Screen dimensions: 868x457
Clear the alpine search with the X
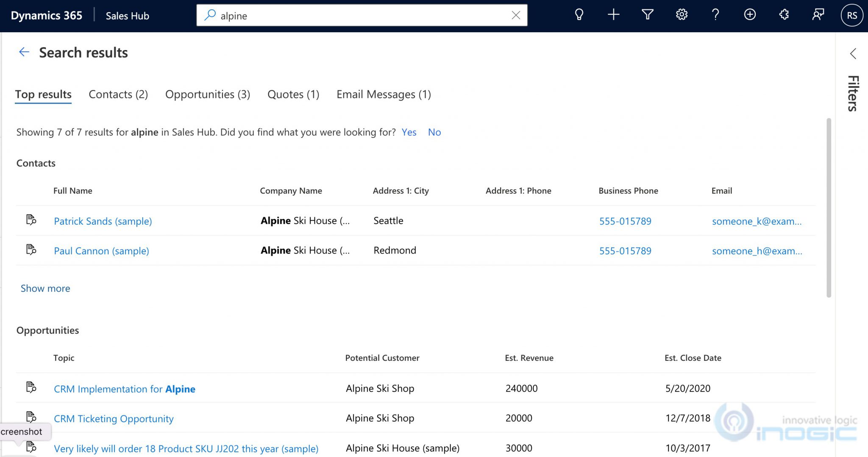(x=516, y=15)
